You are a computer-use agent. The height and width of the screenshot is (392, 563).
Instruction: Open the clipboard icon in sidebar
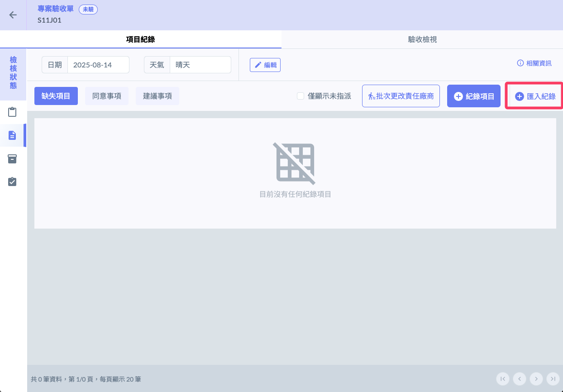point(12,112)
